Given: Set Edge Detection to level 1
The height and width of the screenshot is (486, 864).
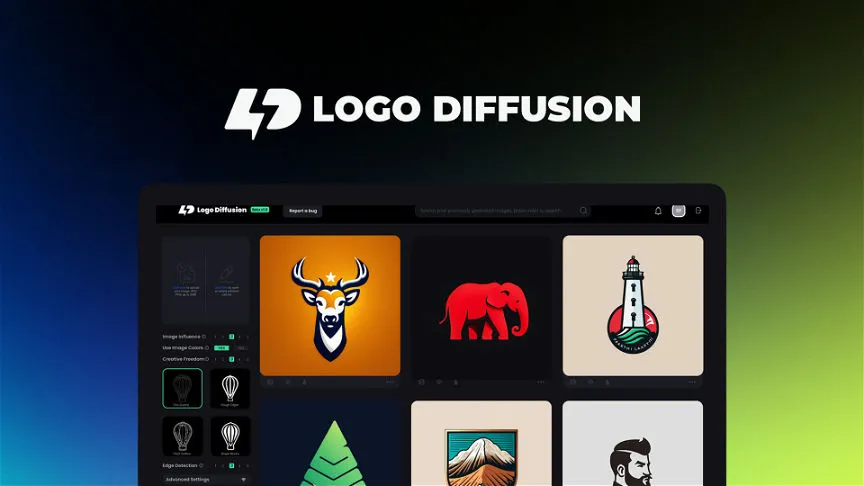Looking at the screenshot, I should [x=215, y=466].
